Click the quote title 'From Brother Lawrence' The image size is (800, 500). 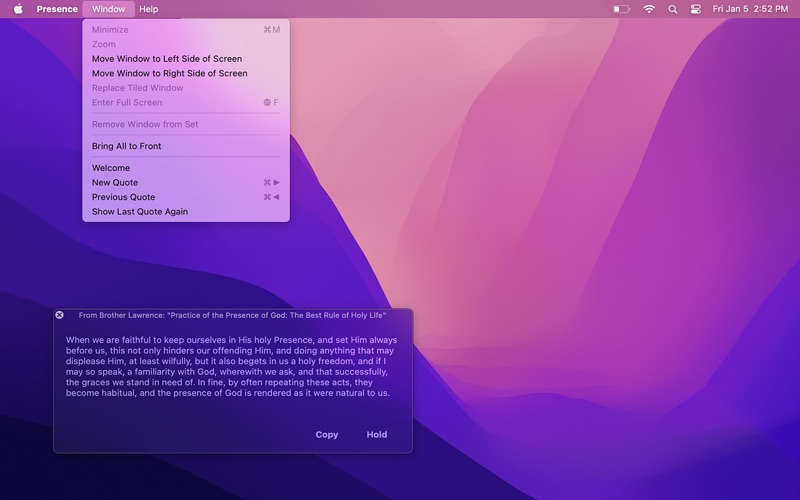tap(232, 315)
